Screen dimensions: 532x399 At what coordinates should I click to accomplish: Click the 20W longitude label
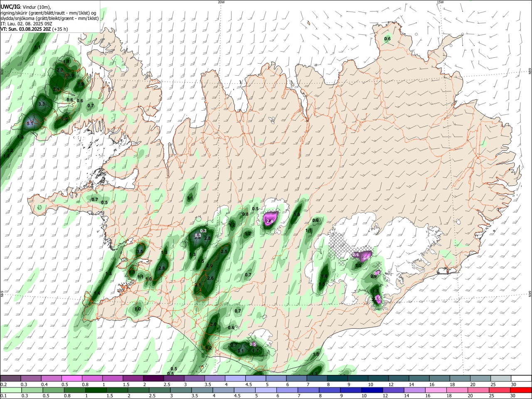[221, 2]
